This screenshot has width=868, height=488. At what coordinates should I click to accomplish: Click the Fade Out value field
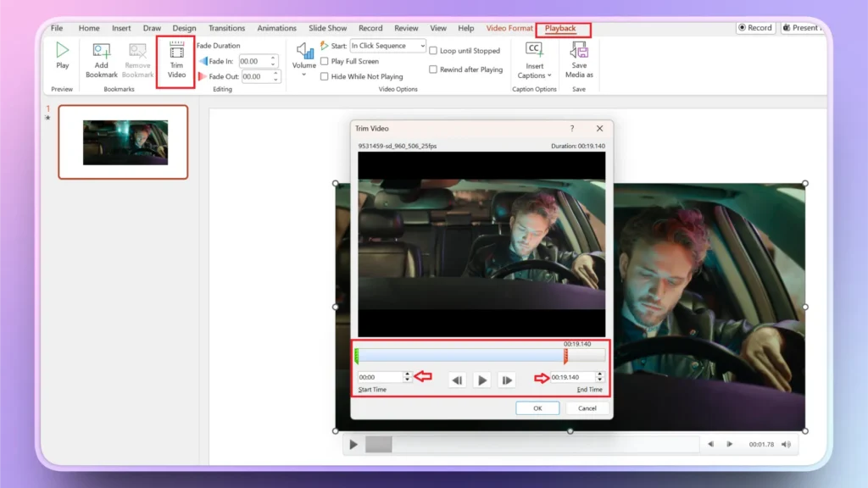point(256,77)
